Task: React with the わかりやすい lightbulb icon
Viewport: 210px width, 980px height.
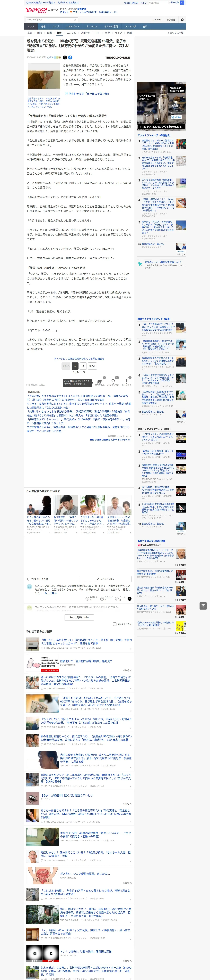Action: (113, 381)
